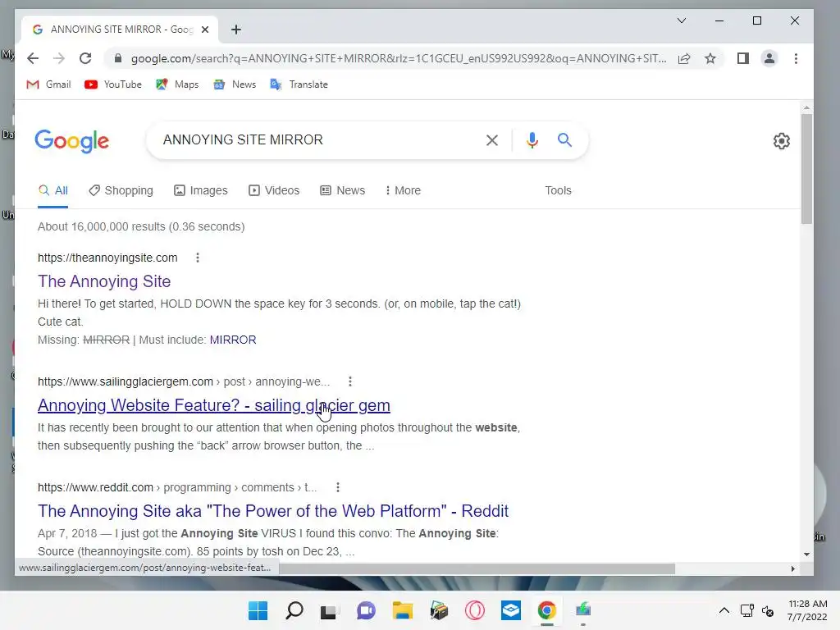Open network icon in system tray
Viewport: 840px width, 630px height.
(746, 610)
